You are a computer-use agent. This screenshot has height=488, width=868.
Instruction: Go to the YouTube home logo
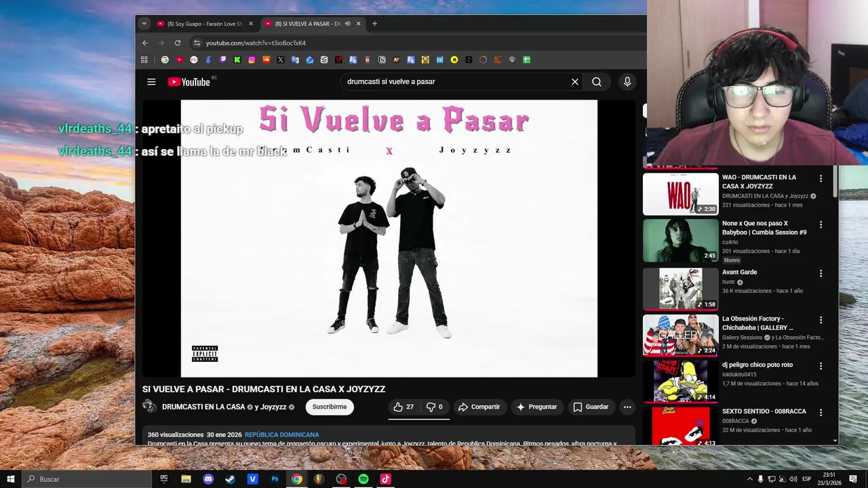click(x=189, y=82)
